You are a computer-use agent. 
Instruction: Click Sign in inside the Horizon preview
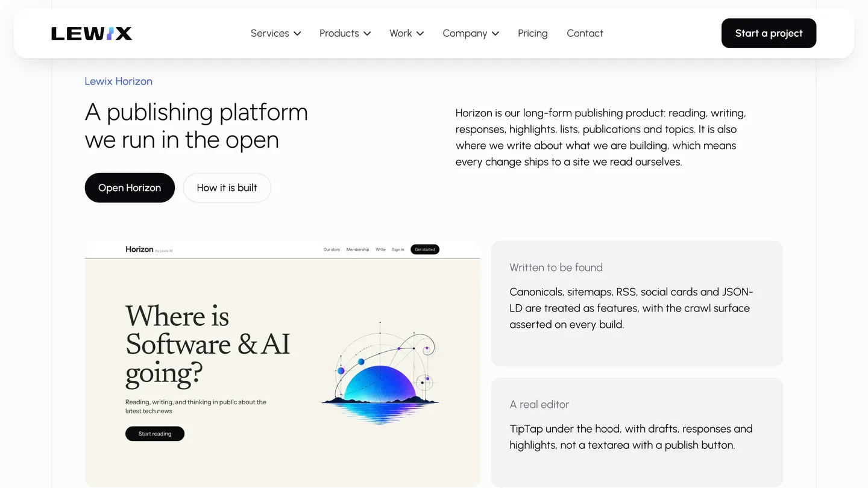398,249
